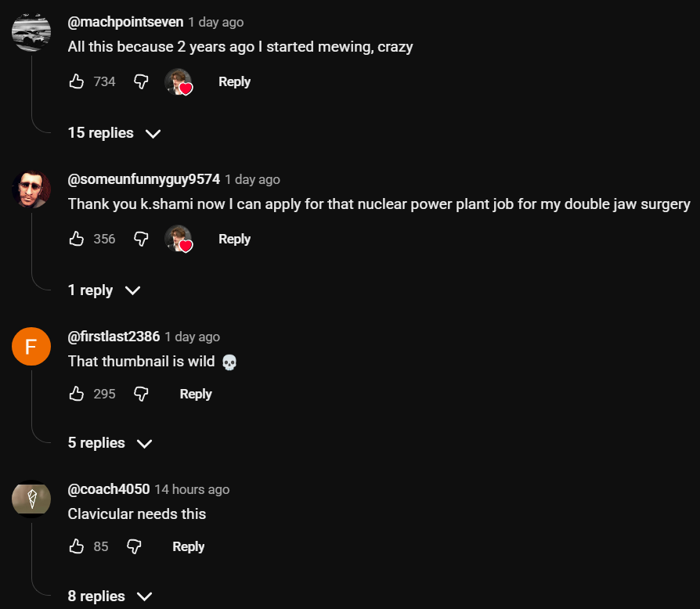The image size is (700, 609).
Task: Reply to @coach4050's comment
Action: (188, 546)
